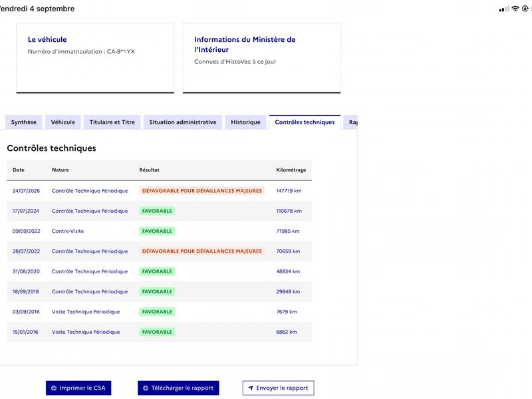Select the 24/07/2026 contrôle technique row
This screenshot has height=399, width=532.
click(159, 191)
